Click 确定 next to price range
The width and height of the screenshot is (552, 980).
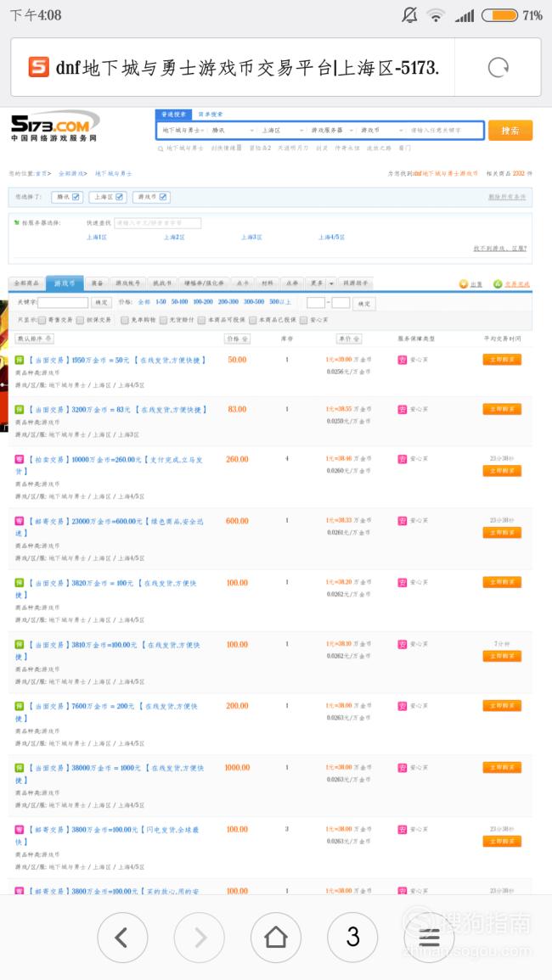pos(363,304)
